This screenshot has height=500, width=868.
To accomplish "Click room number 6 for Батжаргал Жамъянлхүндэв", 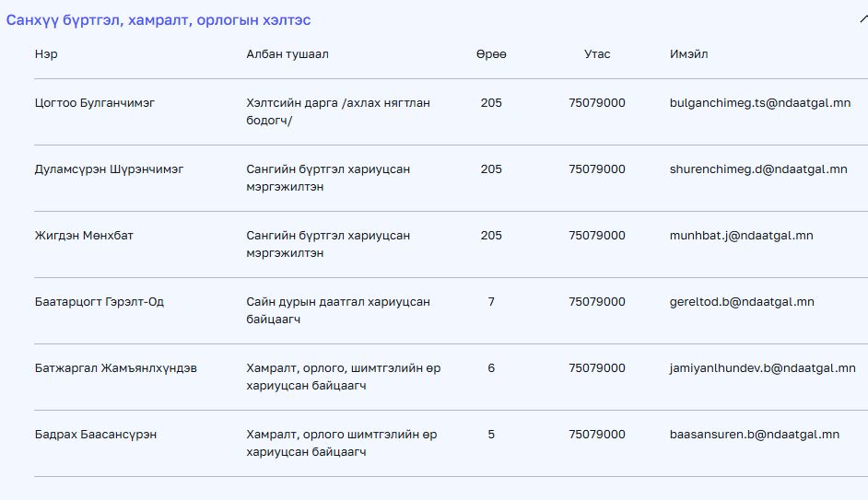I will click(491, 368).
